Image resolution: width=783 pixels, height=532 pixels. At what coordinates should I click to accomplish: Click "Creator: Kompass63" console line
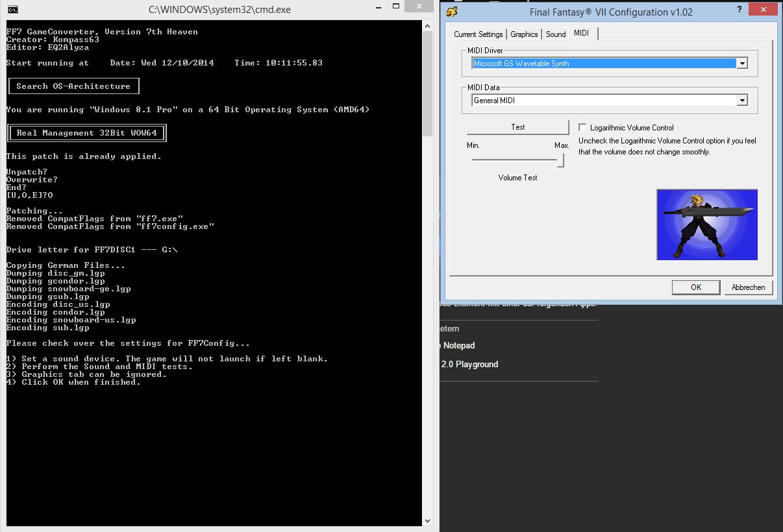pyautogui.click(x=53, y=40)
